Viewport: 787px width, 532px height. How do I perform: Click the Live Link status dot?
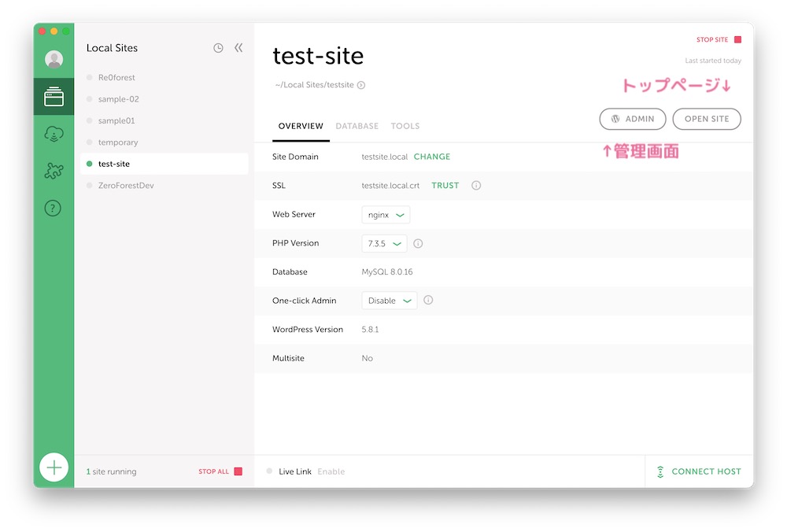pos(269,471)
